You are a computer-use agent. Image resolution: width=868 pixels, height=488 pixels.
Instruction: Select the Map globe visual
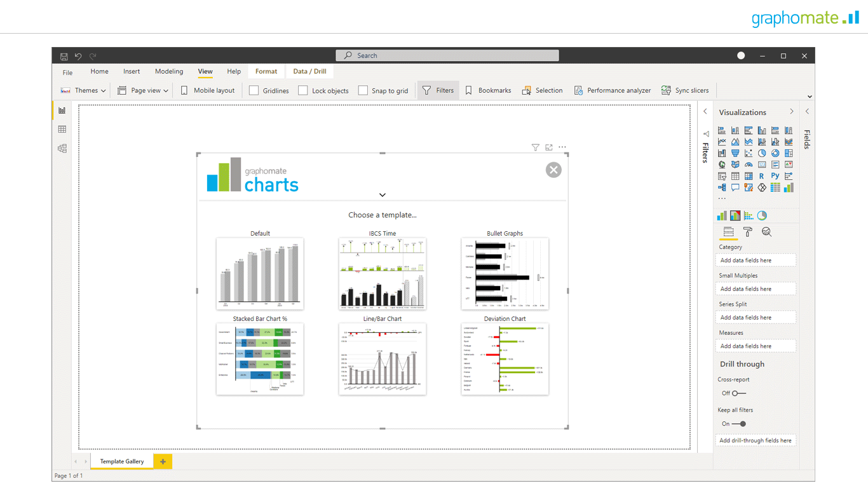[x=722, y=165]
